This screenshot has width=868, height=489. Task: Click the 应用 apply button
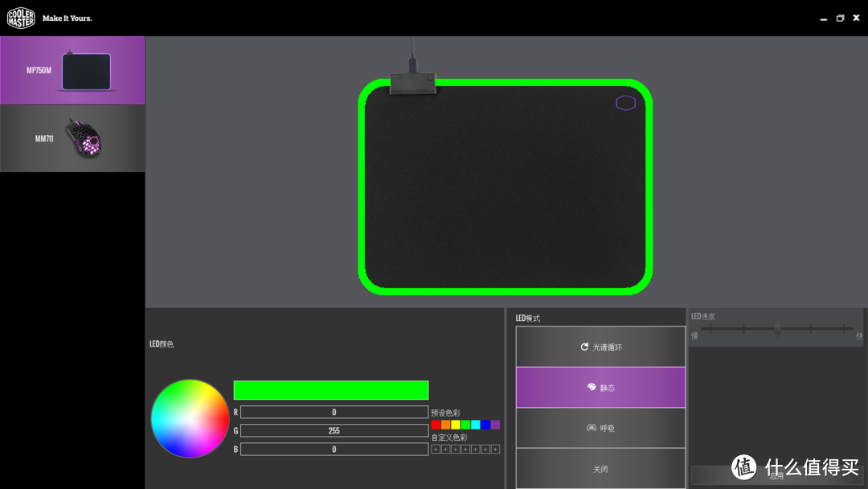pos(776,475)
